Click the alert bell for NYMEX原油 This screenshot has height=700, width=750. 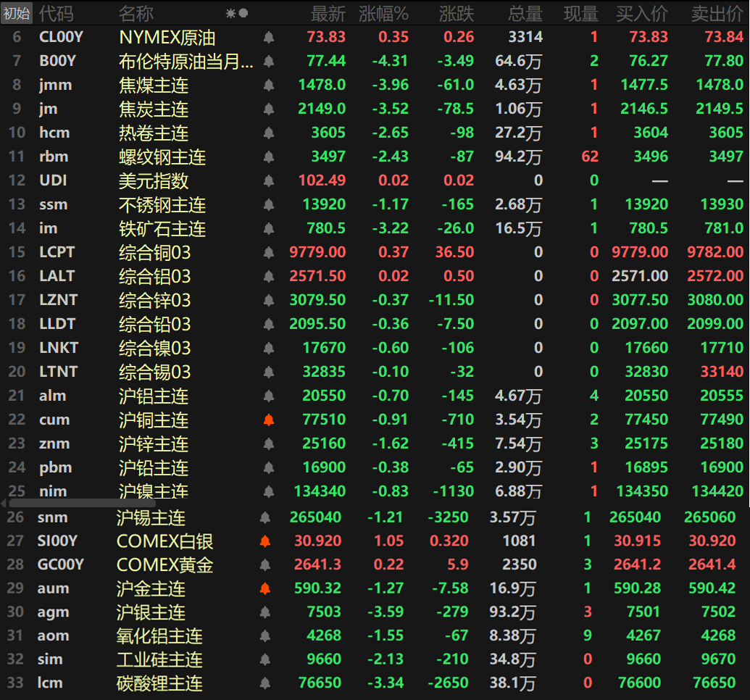click(x=269, y=38)
